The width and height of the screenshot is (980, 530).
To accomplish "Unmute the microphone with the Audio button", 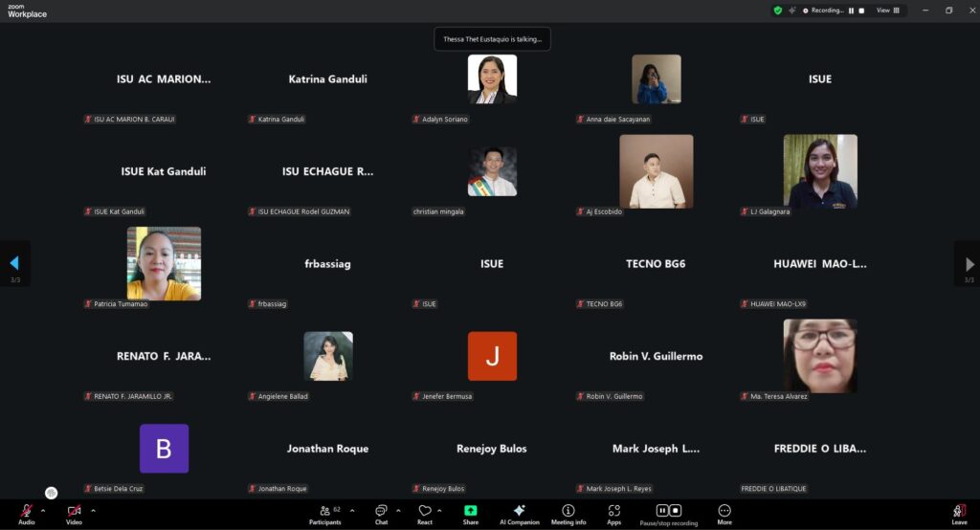I will pyautogui.click(x=26, y=512).
